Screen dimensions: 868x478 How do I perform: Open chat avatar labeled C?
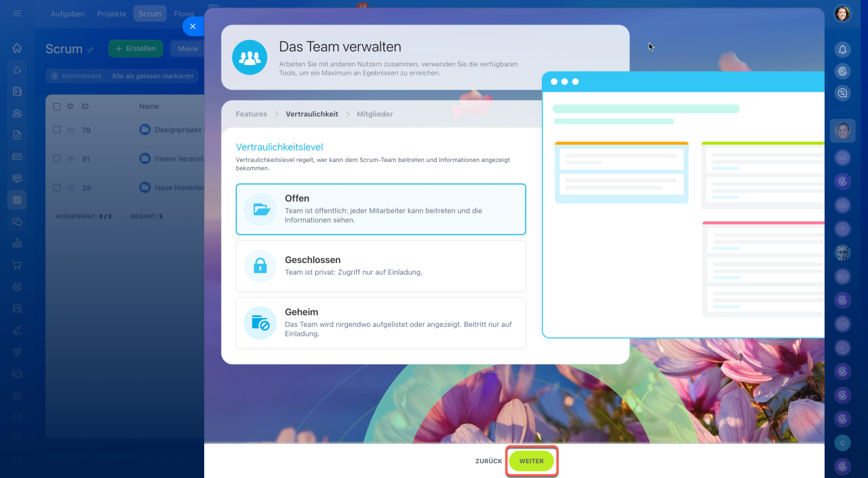pos(842,443)
